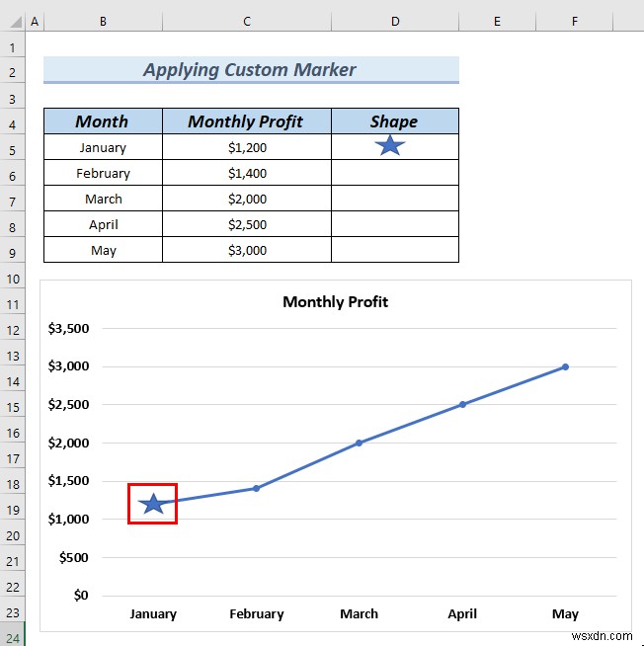Click the 'January' horizontal axis label
644x646 pixels.
point(153,613)
